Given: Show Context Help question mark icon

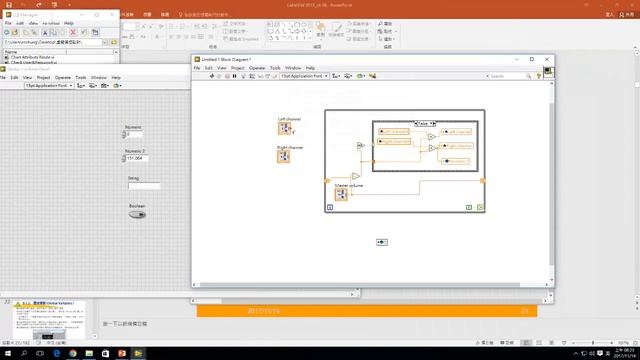Looking at the screenshot, I should click(539, 76).
